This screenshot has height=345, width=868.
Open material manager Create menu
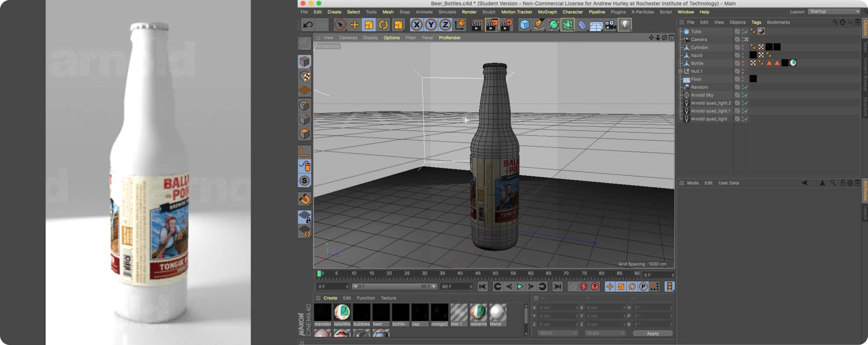(x=330, y=298)
